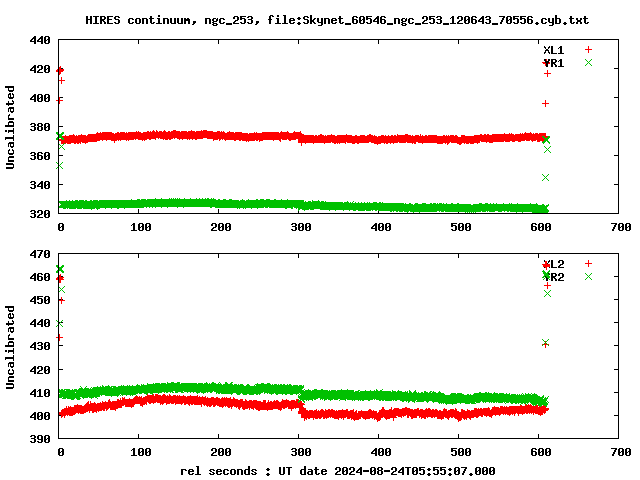Click the green cross marker beside YR2 legend
Screen dimensions: 640x480
588,277
